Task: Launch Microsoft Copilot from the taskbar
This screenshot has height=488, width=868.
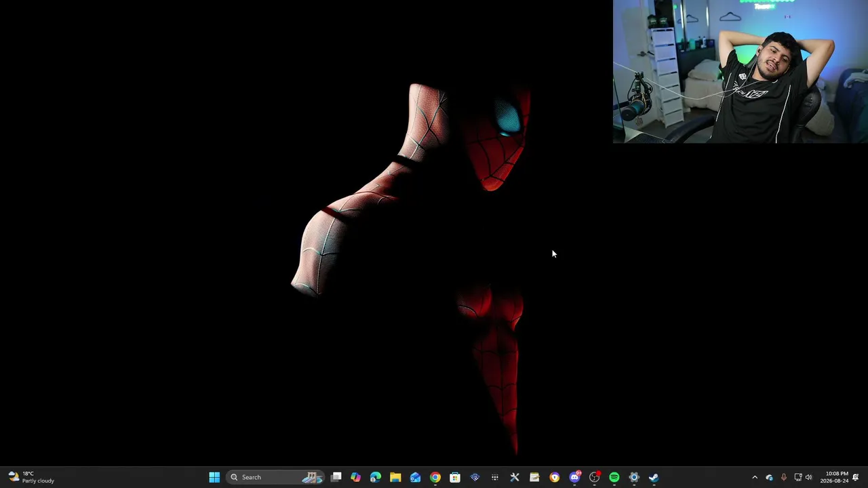Action: pos(356,477)
